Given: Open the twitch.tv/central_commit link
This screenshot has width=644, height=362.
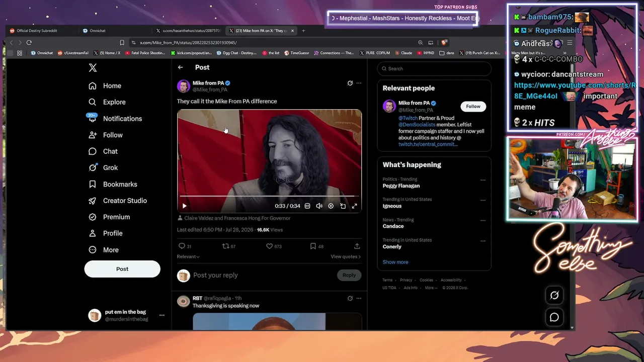Looking at the screenshot, I should (x=428, y=144).
